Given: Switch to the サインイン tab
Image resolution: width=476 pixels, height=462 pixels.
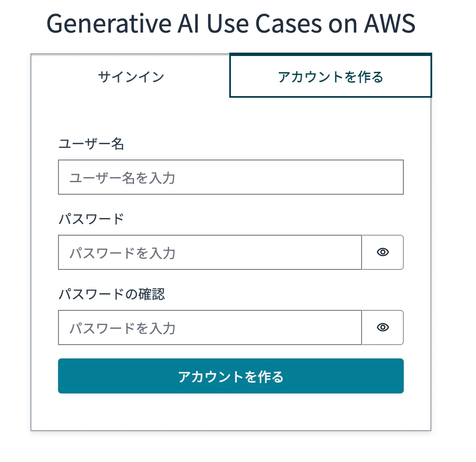Looking at the screenshot, I should point(131,76).
